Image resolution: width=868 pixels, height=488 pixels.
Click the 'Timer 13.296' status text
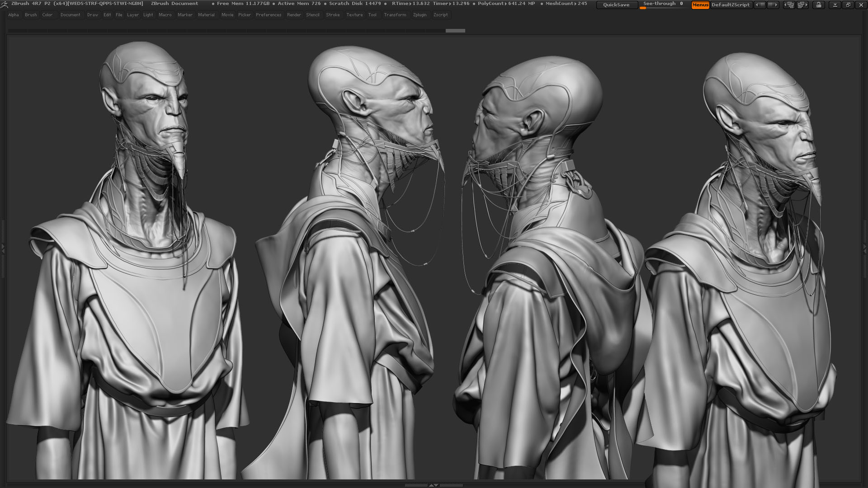(x=451, y=4)
